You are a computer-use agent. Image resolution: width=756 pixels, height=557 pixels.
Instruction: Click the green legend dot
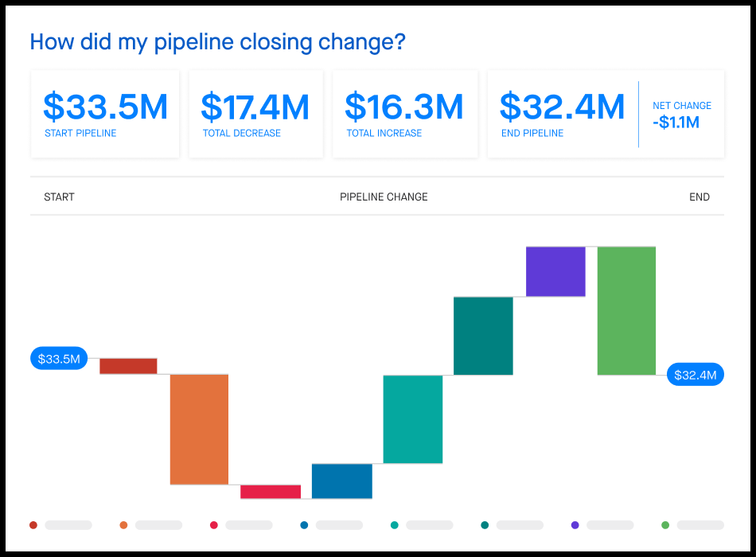(x=665, y=525)
